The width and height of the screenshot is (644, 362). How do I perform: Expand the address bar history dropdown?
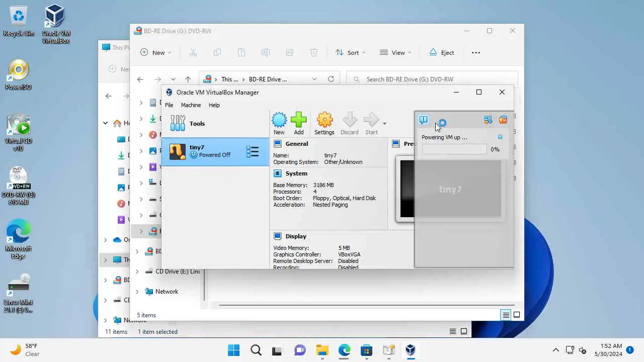314,79
